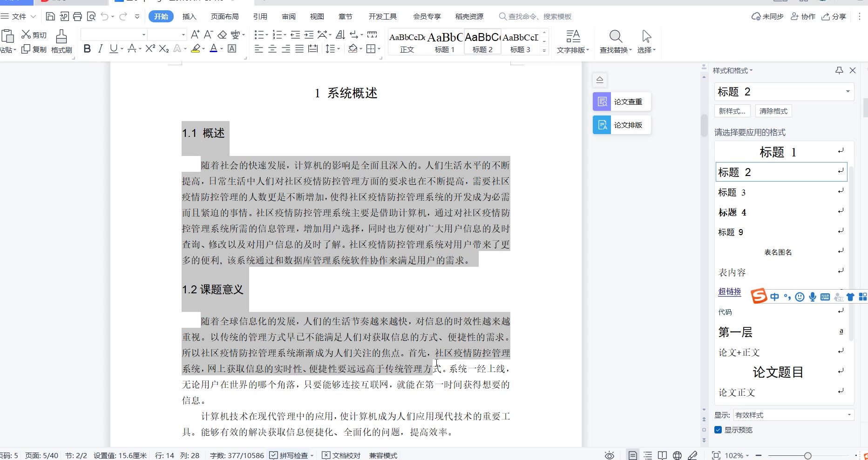Switch to page layout view in status bar
The width and height of the screenshot is (868, 460).
[632, 455]
